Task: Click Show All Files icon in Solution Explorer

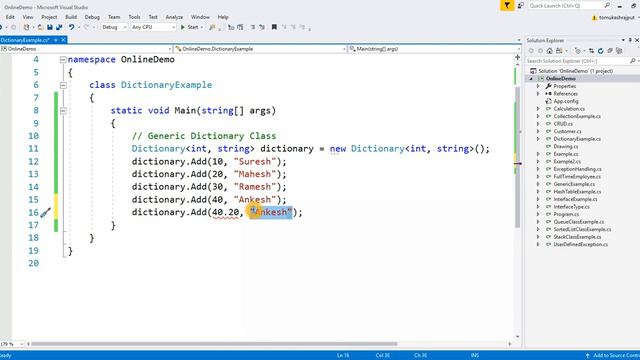Action: 619,51
